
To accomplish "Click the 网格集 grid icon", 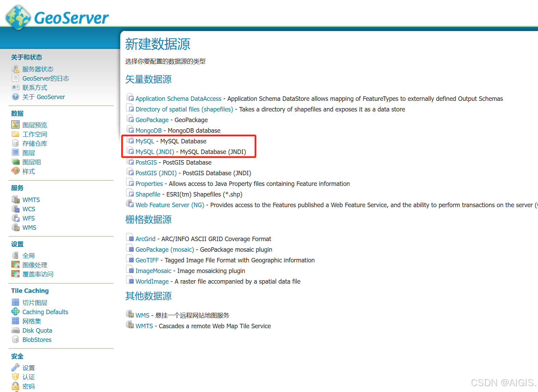I will point(15,321).
